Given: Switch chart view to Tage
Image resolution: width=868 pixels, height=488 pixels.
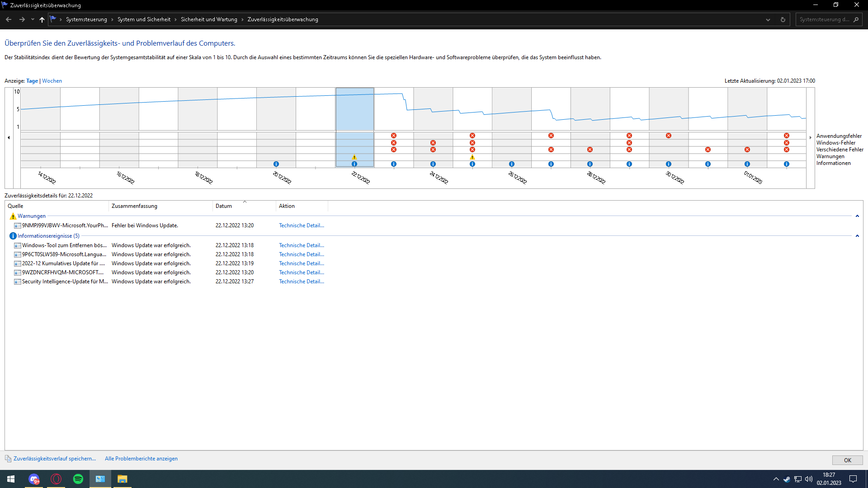Looking at the screenshot, I should [32, 81].
